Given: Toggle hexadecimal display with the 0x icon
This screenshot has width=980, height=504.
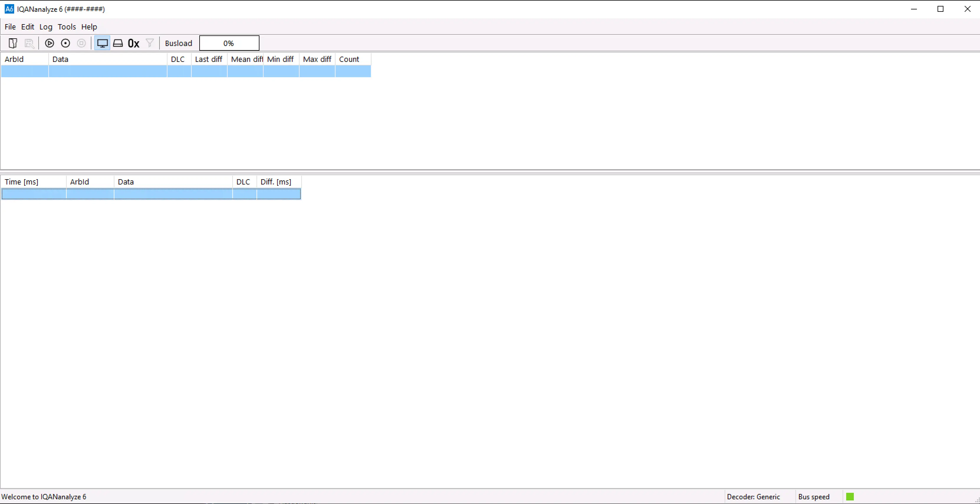Looking at the screenshot, I should (133, 43).
